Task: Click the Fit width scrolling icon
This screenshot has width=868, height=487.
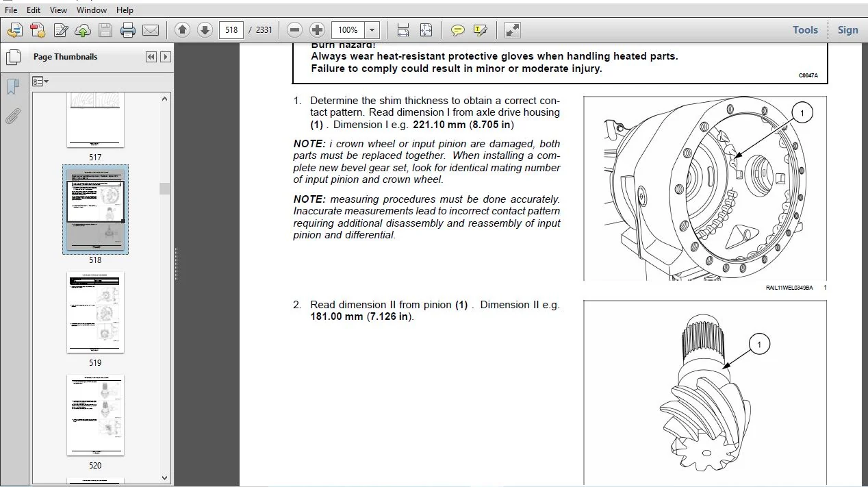Action: 403,30
